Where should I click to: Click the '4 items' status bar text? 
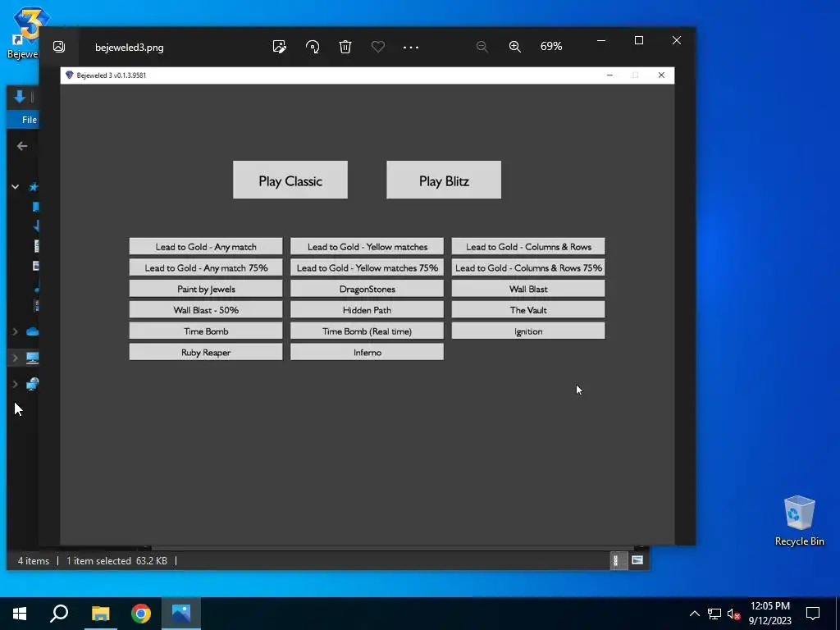click(33, 561)
